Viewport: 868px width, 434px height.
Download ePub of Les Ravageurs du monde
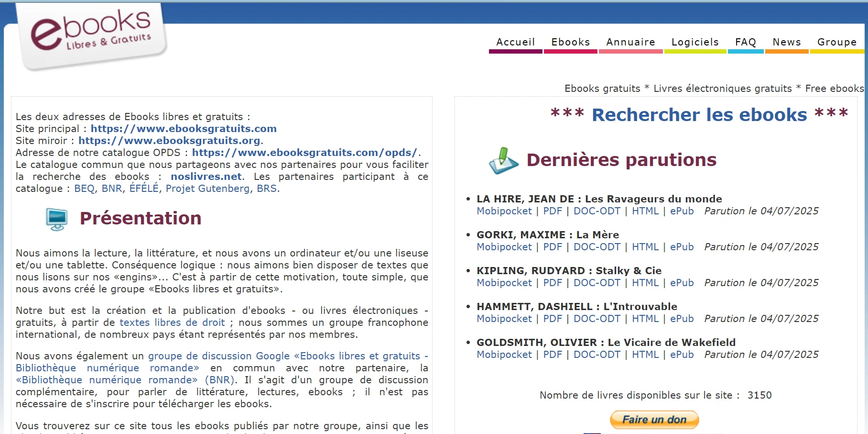(x=682, y=211)
